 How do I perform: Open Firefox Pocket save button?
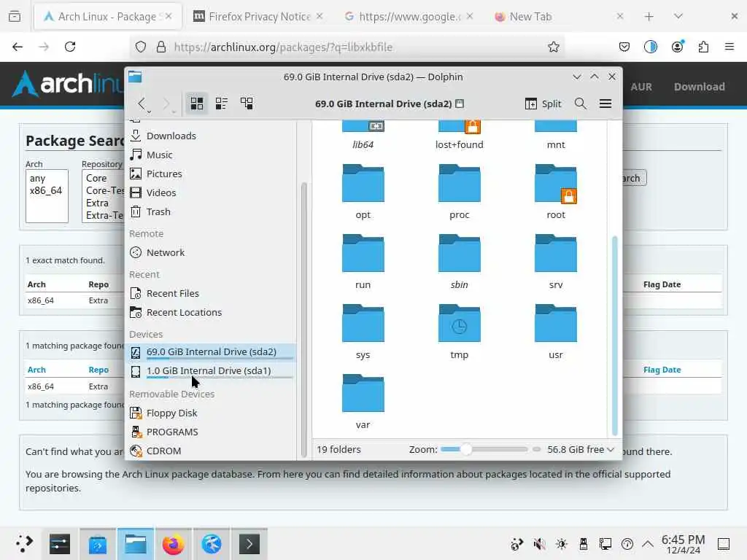coord(624,47)
